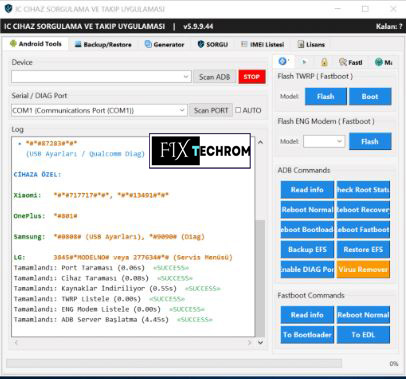The height and width of the screenshot is (379, 406).
Task: Open the Fastl... side tab with magnifier icon
Action: [x=351, y=62]
